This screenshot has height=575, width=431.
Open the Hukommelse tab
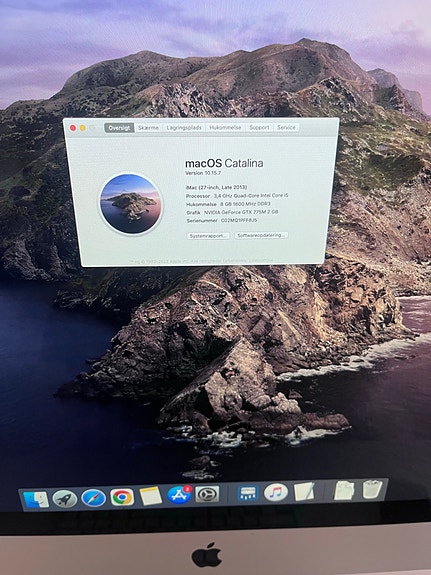[225, 128]
